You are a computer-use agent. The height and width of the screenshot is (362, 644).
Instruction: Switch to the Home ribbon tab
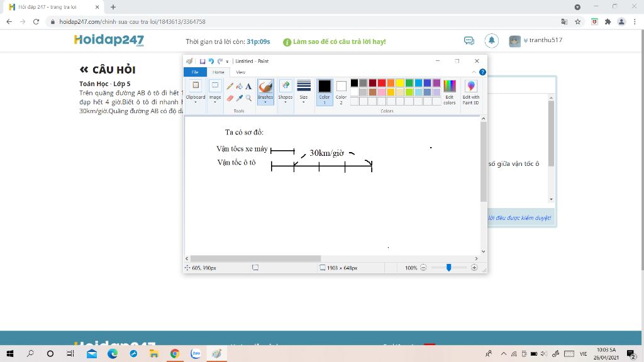pyautogui.click(x=218, y=72)
